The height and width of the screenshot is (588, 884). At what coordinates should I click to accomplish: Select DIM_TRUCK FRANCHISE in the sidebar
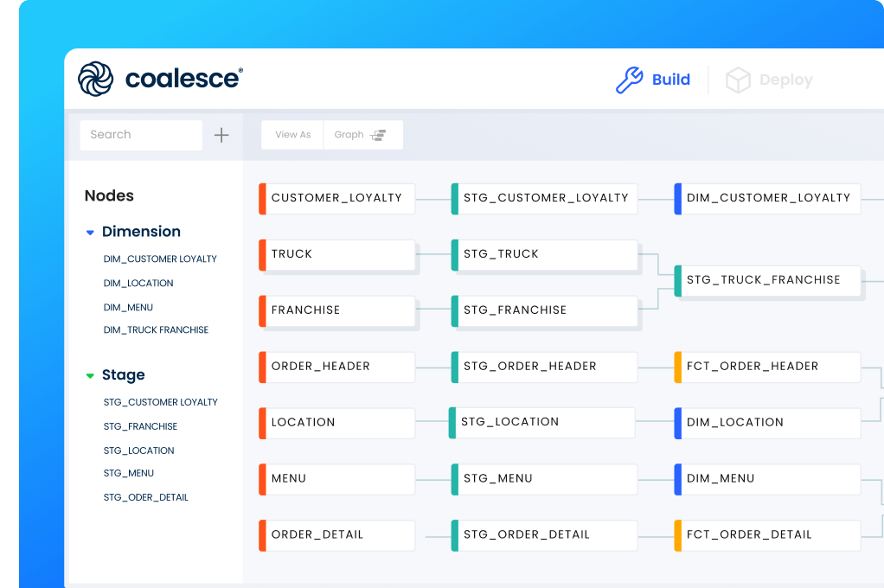tap(156, 329)
